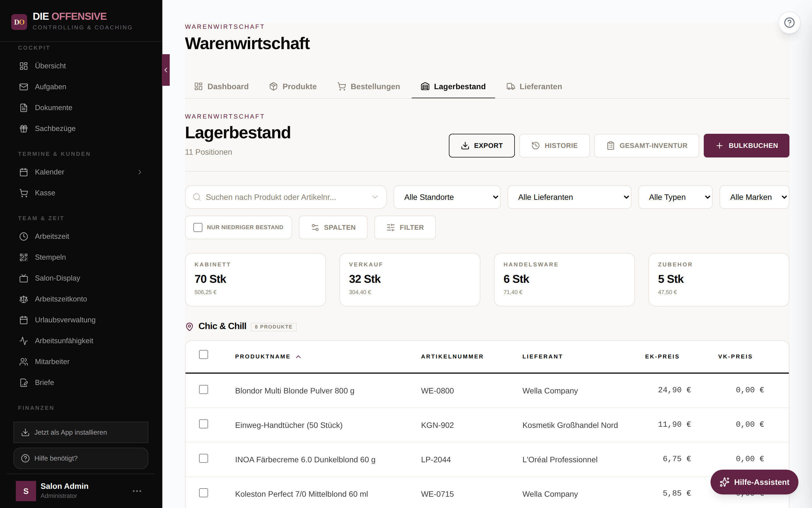
Task: Open Kalender calendar icon in sidebar
Action: point(23,172)
